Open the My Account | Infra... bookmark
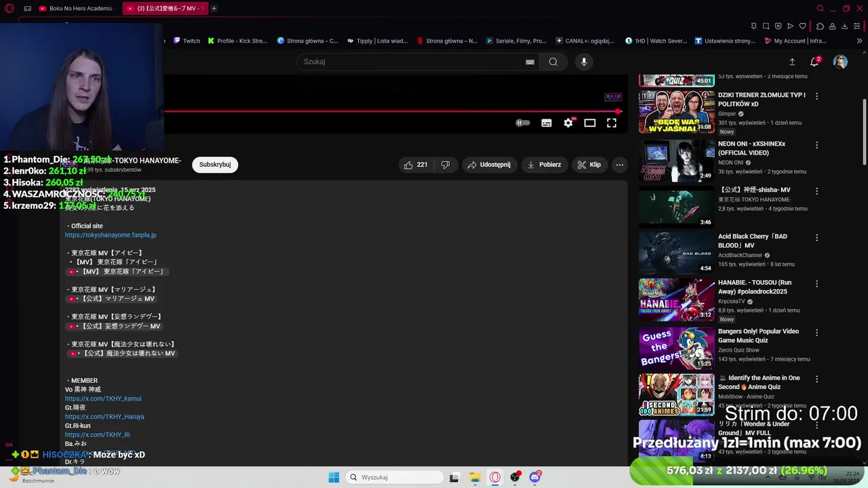The height and width of the screenshot is (488, 868). click(795, 41)
